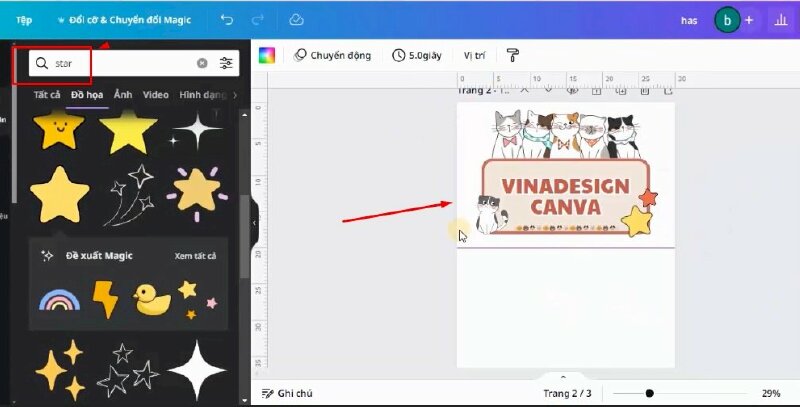This screenshot has width=800, height=407.
Task: Switch to the Tất cả tab
Action: tap(47, 95)
